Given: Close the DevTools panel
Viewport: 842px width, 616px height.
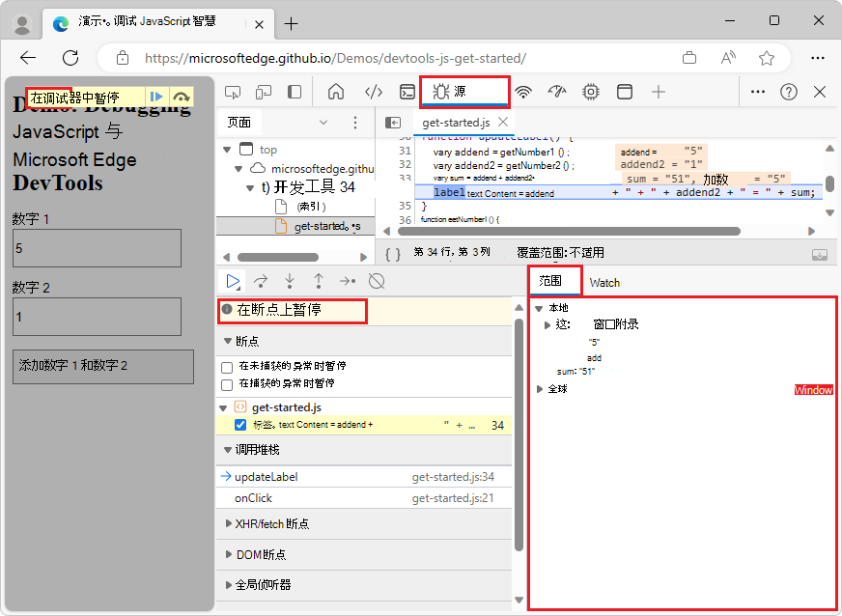Looking at the screenshot, I should tap(820, 92).
